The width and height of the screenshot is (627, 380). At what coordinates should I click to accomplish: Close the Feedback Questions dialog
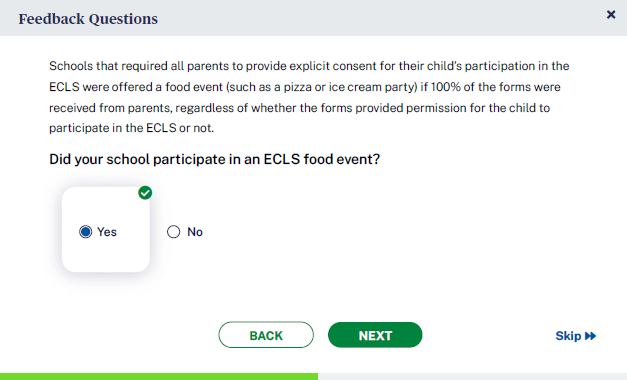(x=611, y=15)
